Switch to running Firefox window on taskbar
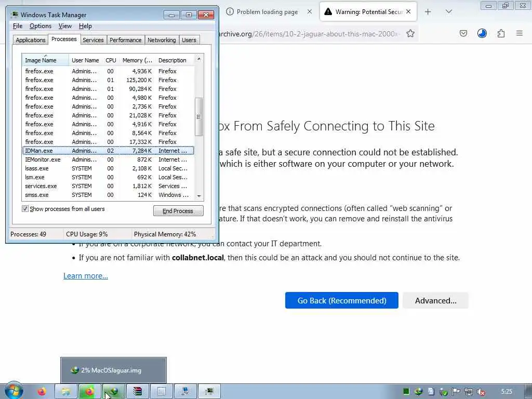The height and width of the screenshot is (399, 532). 89,392
